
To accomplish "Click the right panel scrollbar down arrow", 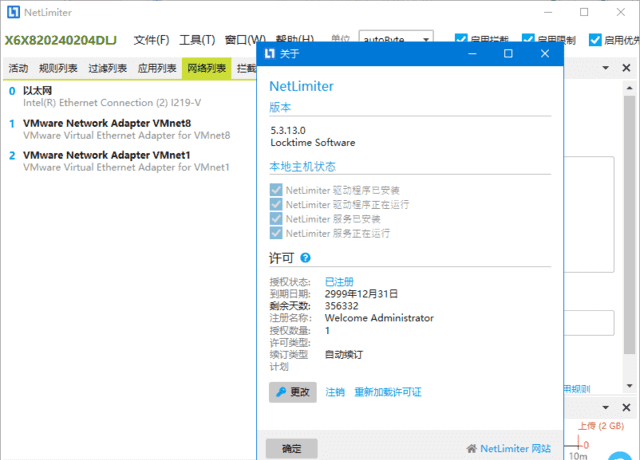I will coord(629,386).
